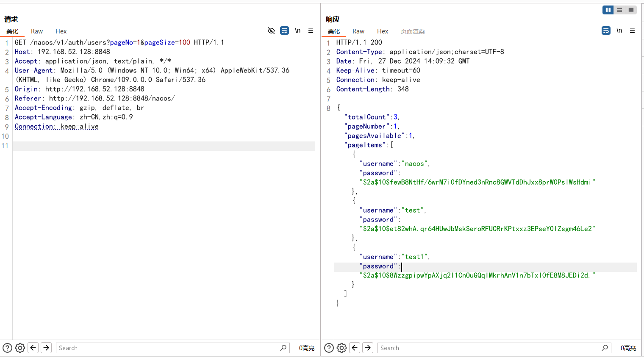Switch request panel to Hex tab
644x357 pixels.
(61, 31)
